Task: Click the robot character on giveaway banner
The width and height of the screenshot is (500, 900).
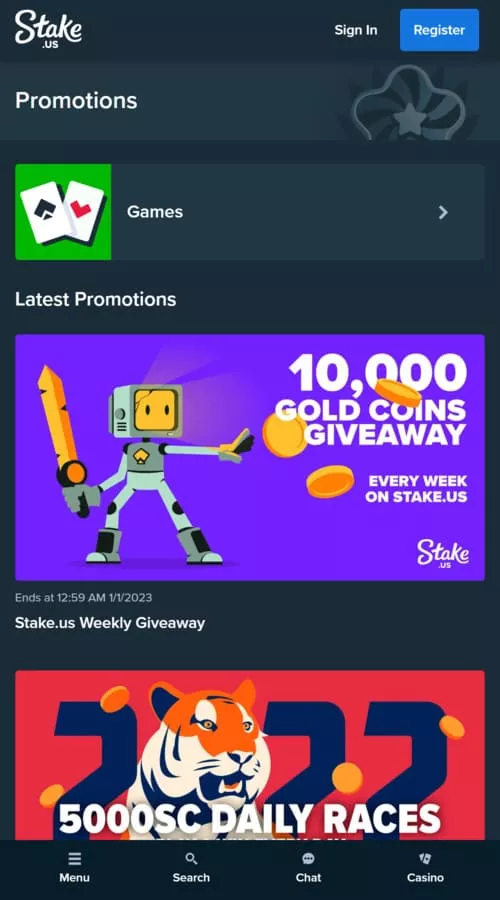Action: tap(146, 465)
